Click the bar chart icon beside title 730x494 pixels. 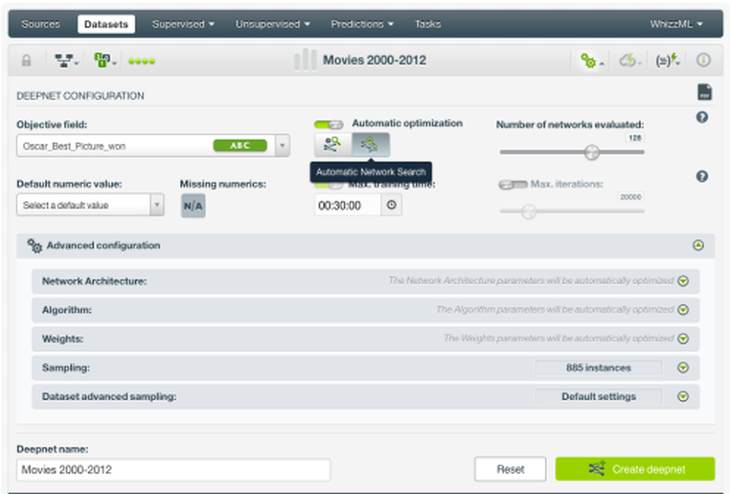(305, 60)
